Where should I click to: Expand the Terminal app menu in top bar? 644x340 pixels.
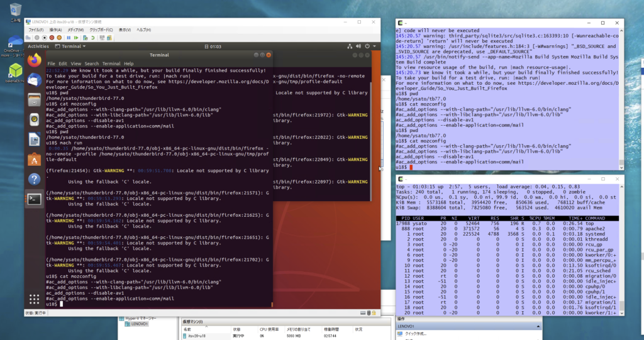pos(71,46)
